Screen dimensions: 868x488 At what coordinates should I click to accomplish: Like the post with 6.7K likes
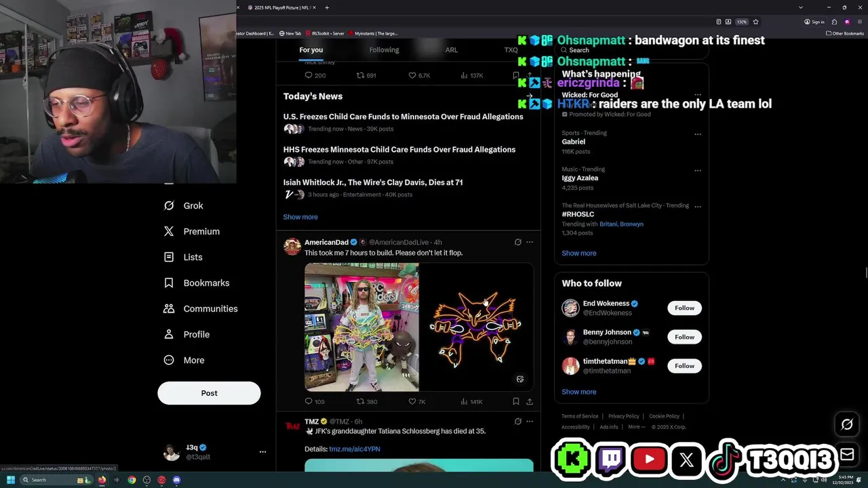(419, 75)
